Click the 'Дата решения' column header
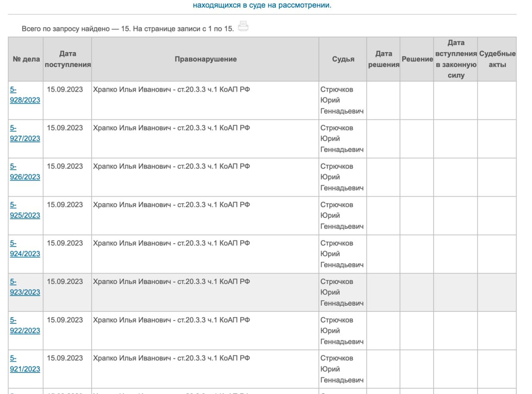The image size is (532, 394). pyautogui.click(x=384, y=59)
